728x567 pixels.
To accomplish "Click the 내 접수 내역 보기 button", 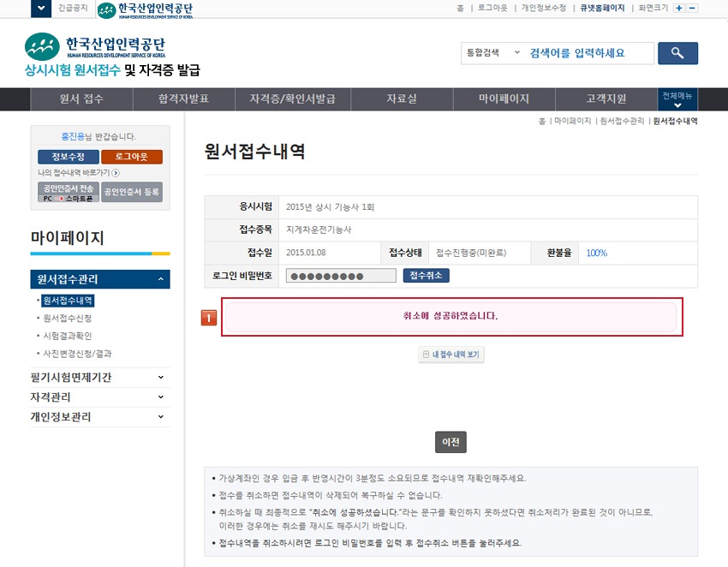I will pyautogui.click(x=451, y=355).
